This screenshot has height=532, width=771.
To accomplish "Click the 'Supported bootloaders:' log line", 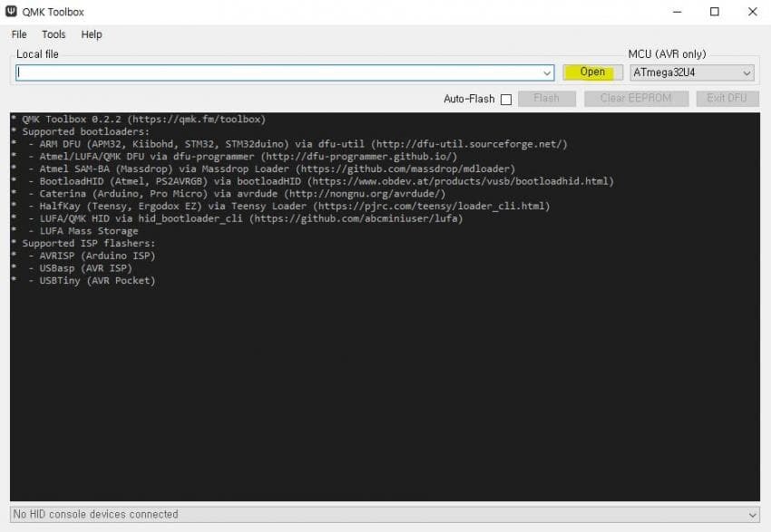I will point(85,131).
